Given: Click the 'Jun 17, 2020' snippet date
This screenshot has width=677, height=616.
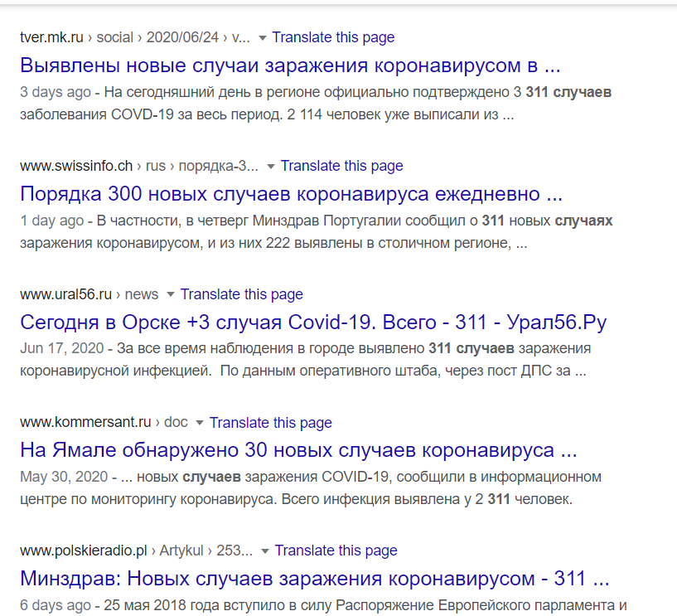Looking at the screenshot, I should (x=62, y=348).
